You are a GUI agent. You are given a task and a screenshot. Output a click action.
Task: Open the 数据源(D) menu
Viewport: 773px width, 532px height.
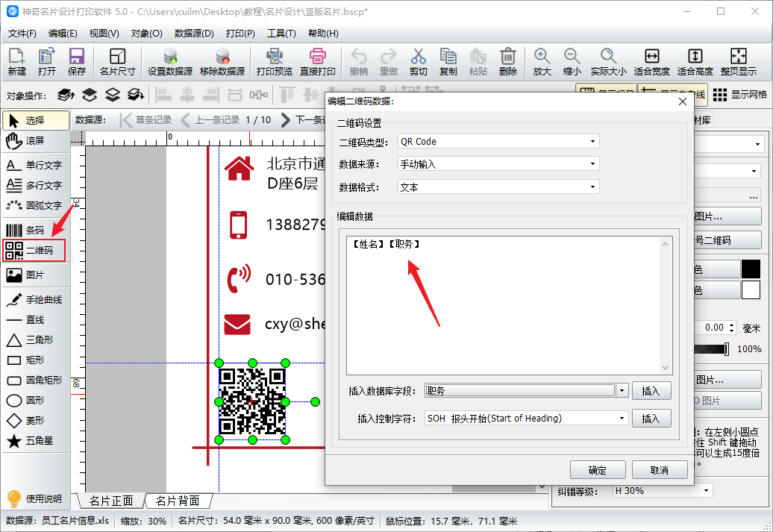click(x=194, y=34)
